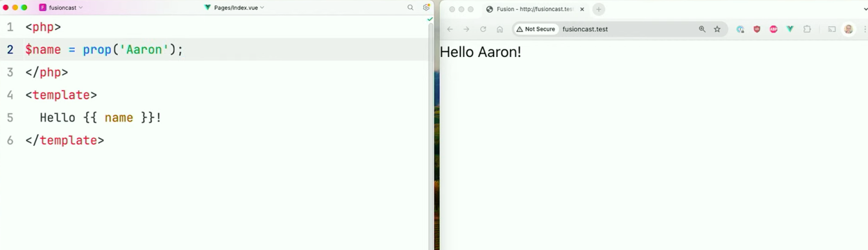Open the browser three-dot menu

pos(865,29)
